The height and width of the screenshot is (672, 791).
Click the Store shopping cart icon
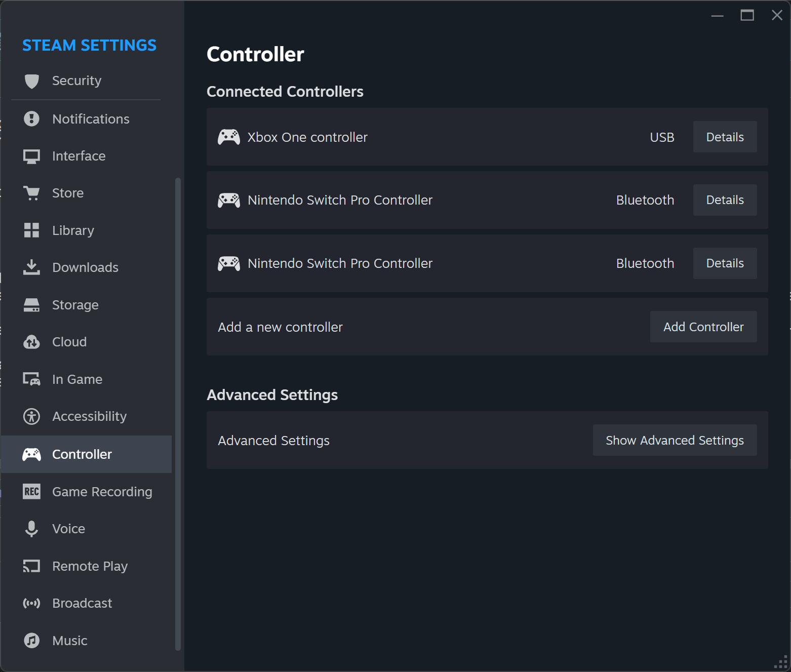click(31, 193)
